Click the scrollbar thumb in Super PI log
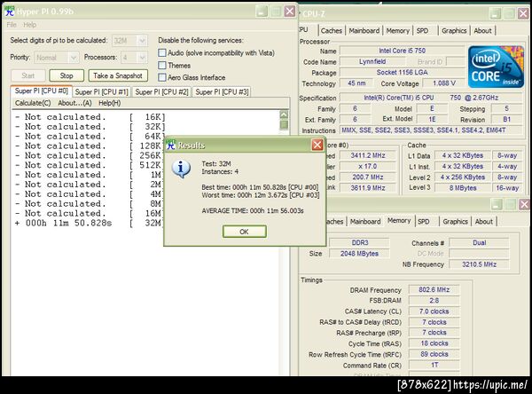This screenshot has height=394, width=532. click(284, 124)
